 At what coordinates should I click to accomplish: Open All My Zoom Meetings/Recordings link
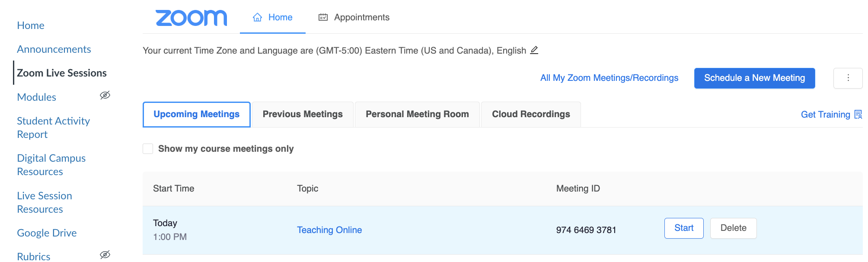pos(609,78)
